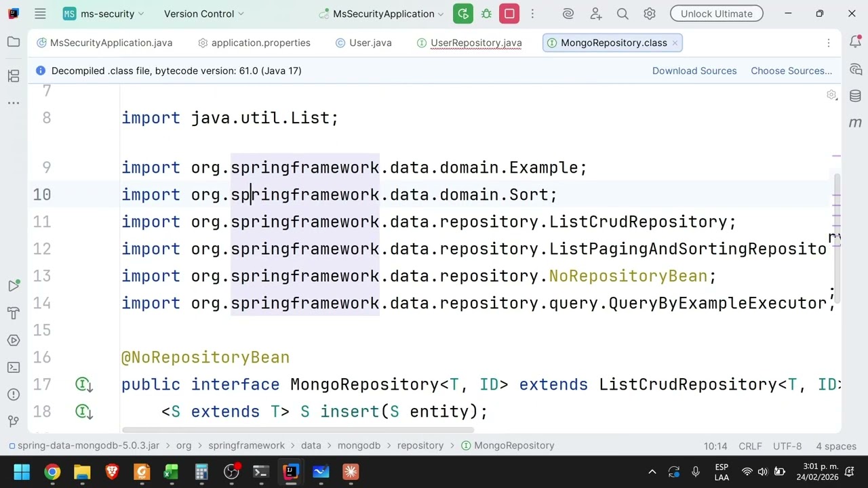Screen dimensions: 868x488
Task: Open more tool windows ellipsis
Action: pos(14,103)
